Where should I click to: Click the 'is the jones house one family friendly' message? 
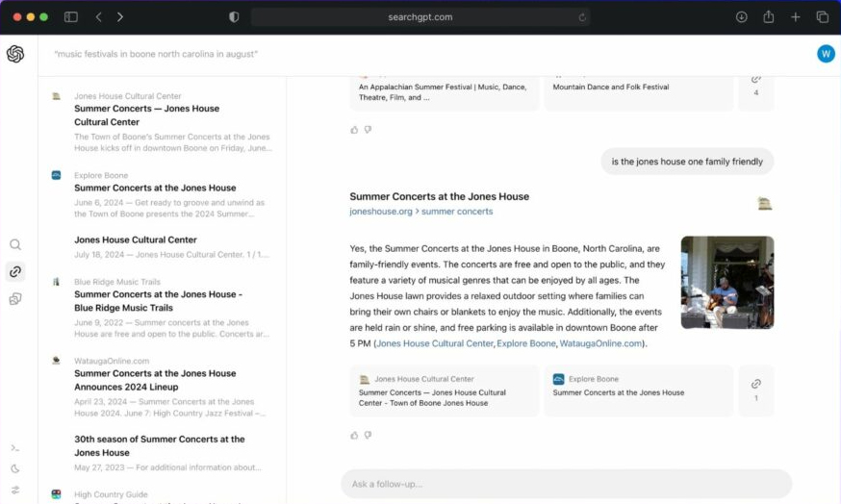click(687, 162)
